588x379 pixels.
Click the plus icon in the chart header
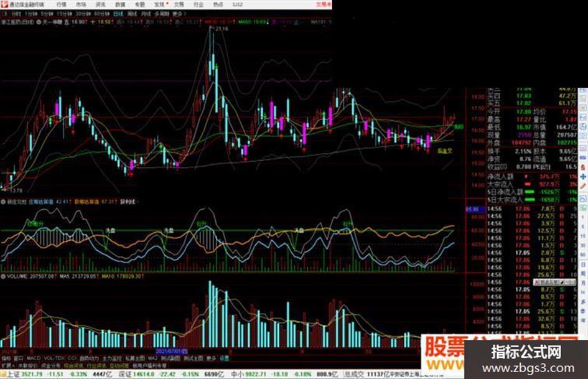[x=93, y=22]
